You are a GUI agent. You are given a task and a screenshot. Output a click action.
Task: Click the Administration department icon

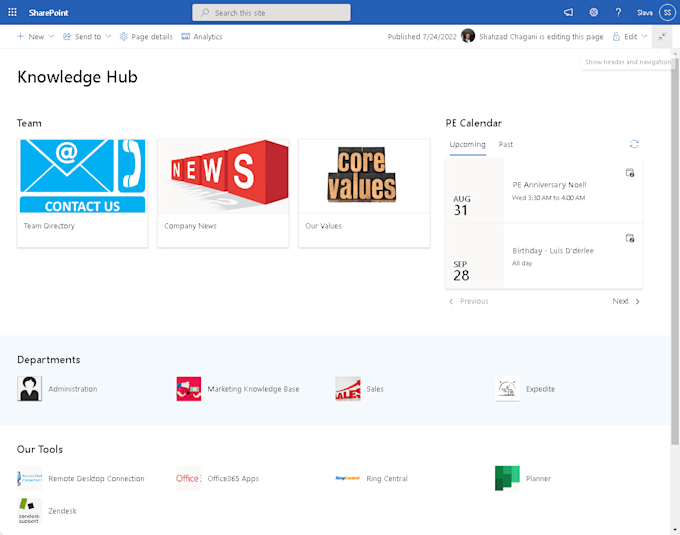click(x=29, y=389)
